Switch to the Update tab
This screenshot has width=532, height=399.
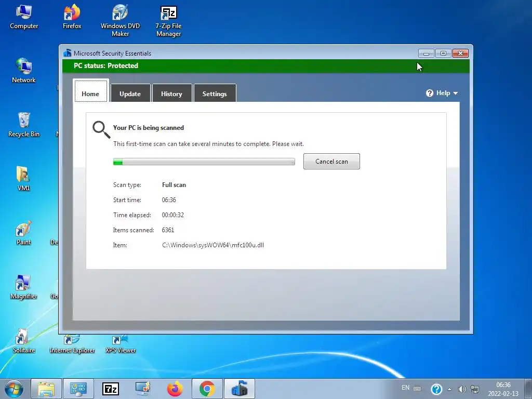tap(130, 93)
